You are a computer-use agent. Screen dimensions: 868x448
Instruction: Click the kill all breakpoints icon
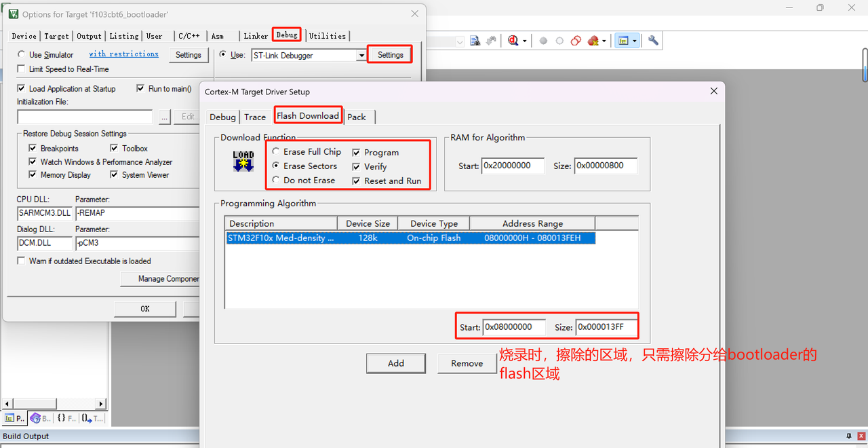[x=593, y=41]
